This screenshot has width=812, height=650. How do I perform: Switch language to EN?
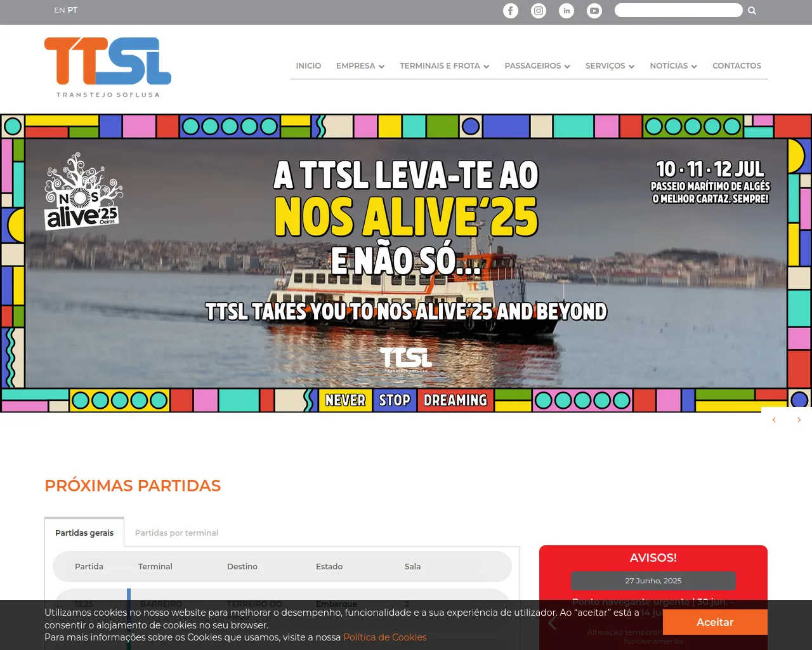tap(60, 10)
